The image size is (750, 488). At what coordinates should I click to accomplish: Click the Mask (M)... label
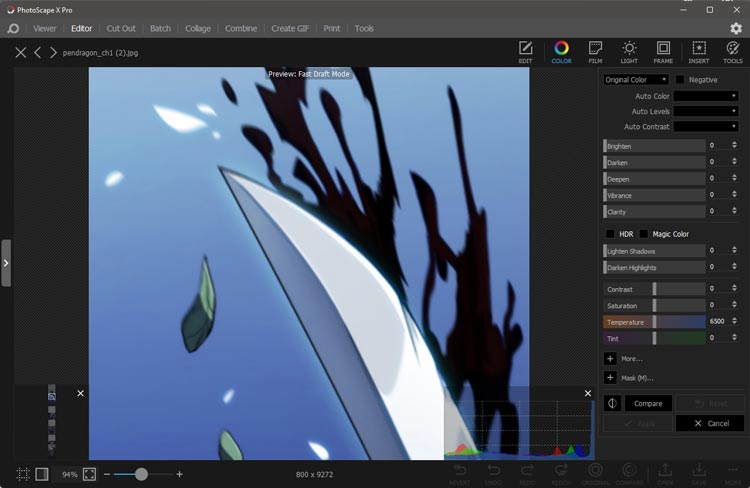coord(637,378)
